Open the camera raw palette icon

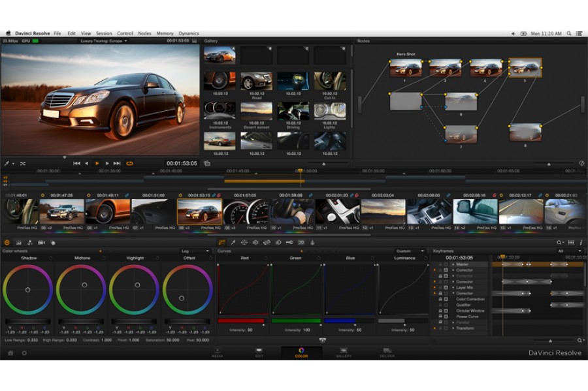coord(41,243)
